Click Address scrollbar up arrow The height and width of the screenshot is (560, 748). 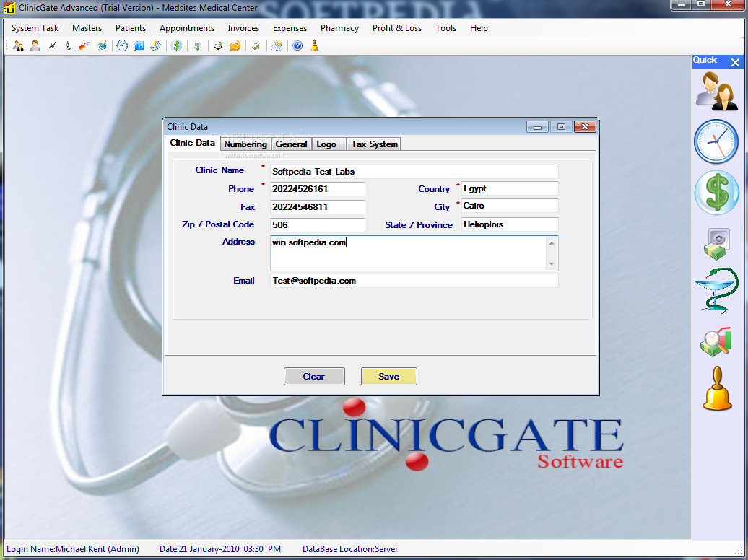click(x=552, y=242)
